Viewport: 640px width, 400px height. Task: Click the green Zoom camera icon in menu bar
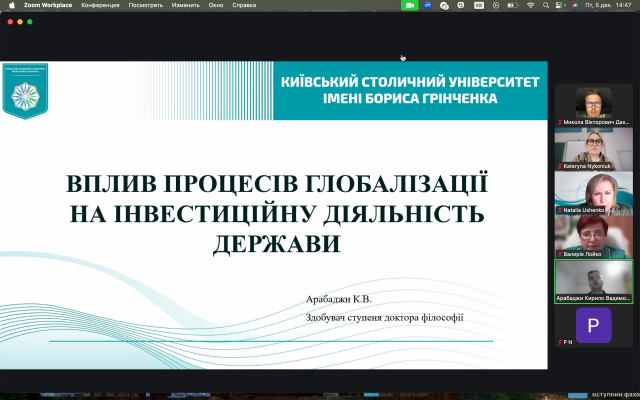pyautogui.click(x=409, y=5)
